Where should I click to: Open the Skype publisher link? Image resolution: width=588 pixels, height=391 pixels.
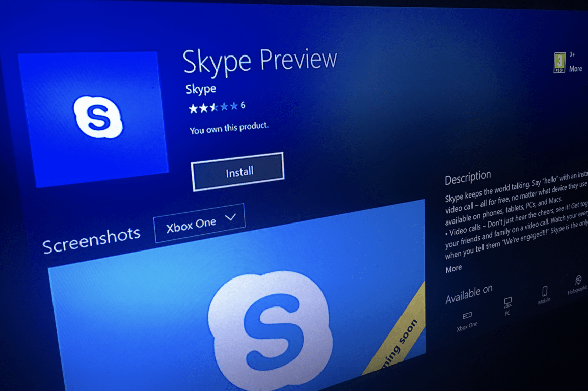click(x=201, y=89)
